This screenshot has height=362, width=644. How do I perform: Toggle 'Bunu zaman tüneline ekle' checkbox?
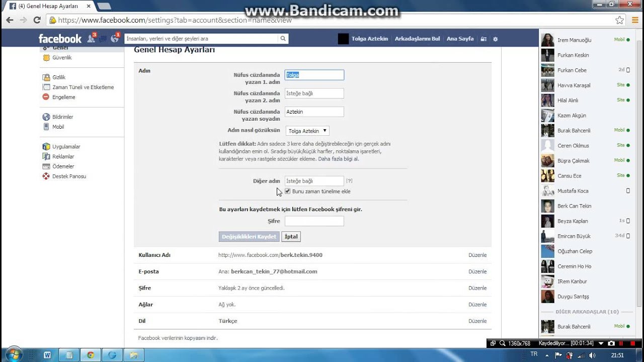tap(288, 191)
